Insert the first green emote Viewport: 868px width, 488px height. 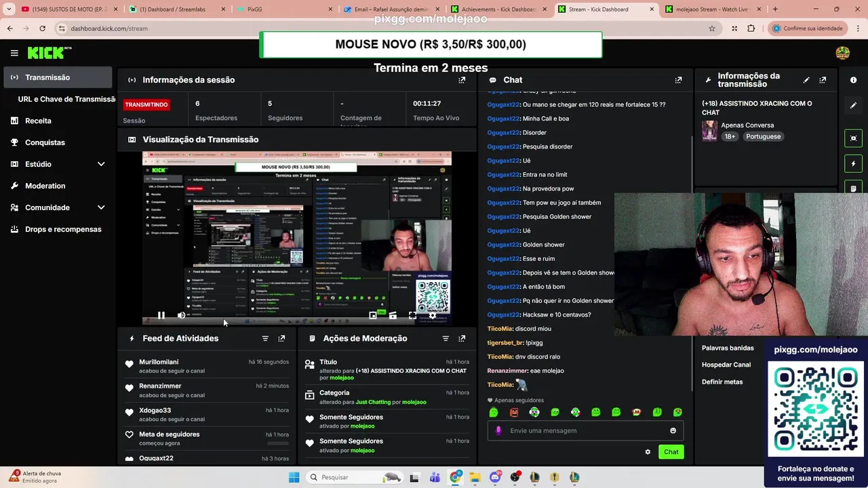[494, 412]
